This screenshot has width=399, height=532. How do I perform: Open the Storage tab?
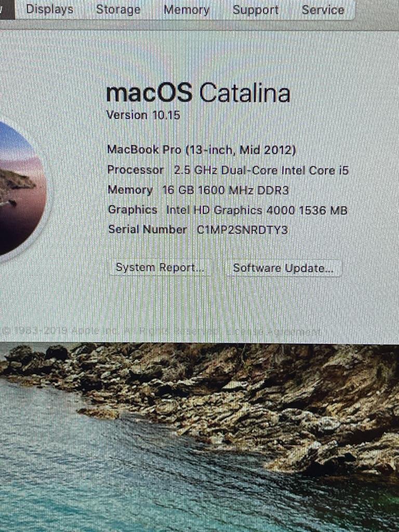[118, 9]
